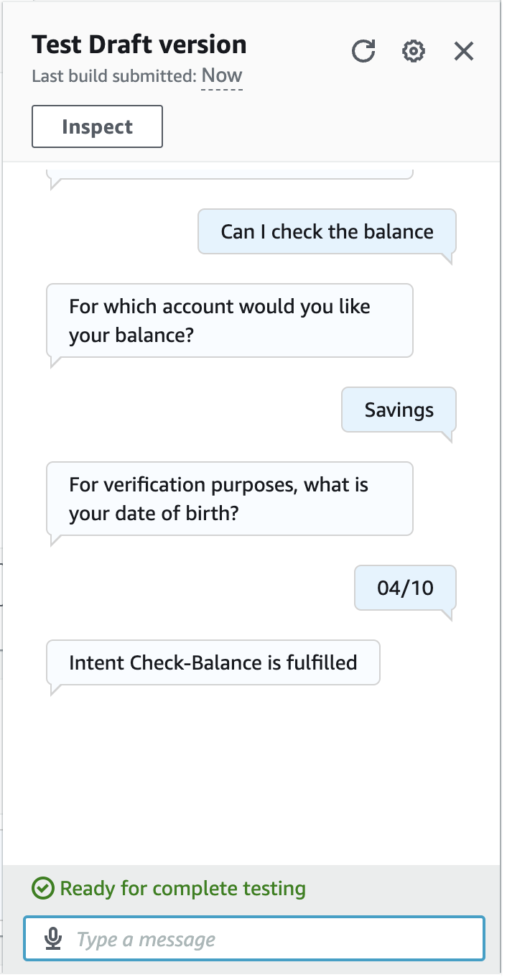The width and height of the screenshot is (507, 980).
Task: Click the "Intent Check-Balance is fulfilled" message
Action: tap(213, 662)
